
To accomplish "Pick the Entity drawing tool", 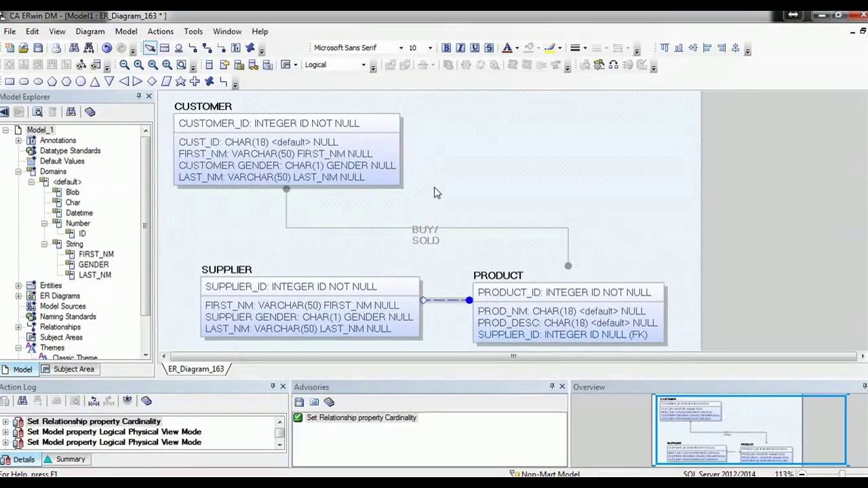I will (165, 48).
